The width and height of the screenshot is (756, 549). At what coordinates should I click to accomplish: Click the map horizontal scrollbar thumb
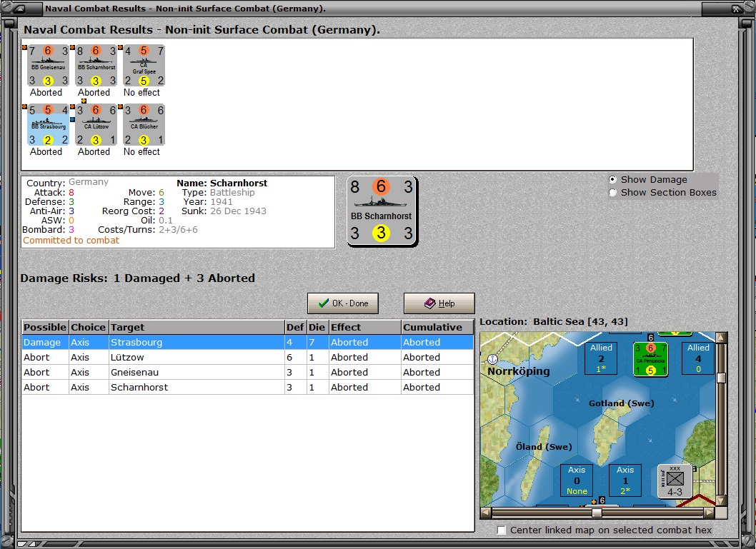click(x=597, y=513)
